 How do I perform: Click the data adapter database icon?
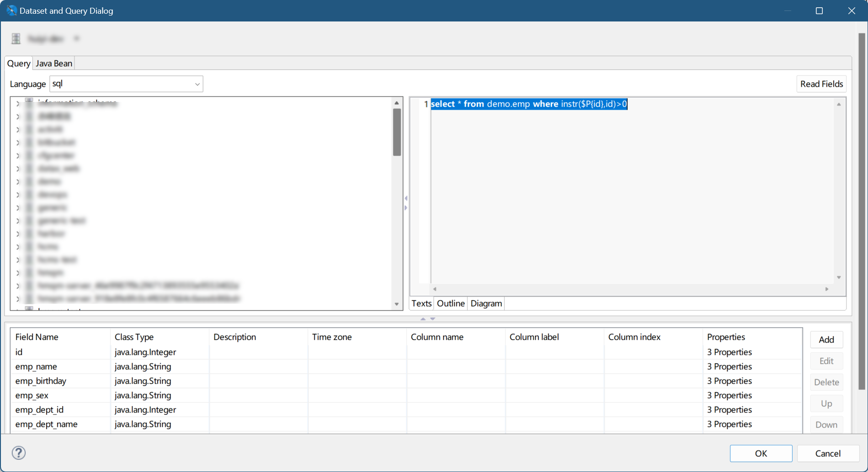click(x=16, y=39)
